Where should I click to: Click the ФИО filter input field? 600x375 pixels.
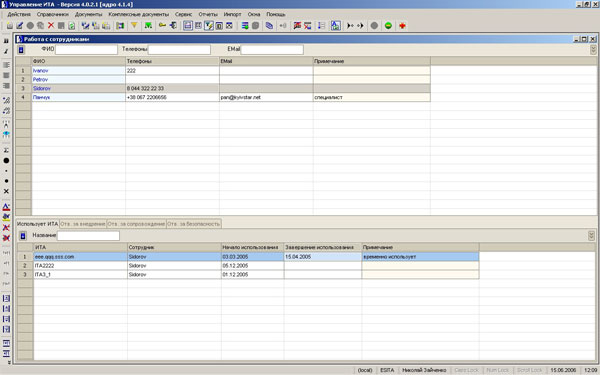click(x=86, y=49)
